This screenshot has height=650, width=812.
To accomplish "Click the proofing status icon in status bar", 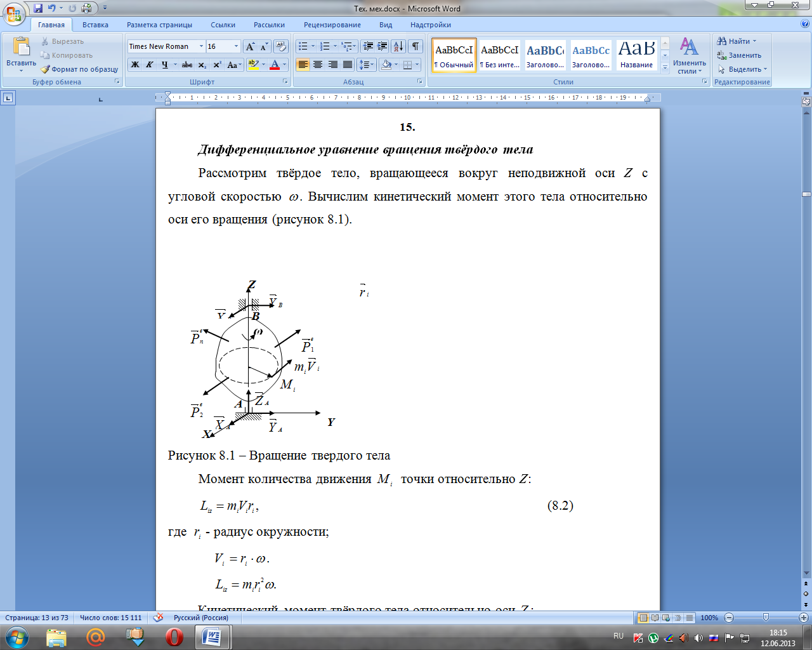I will 159,618.
